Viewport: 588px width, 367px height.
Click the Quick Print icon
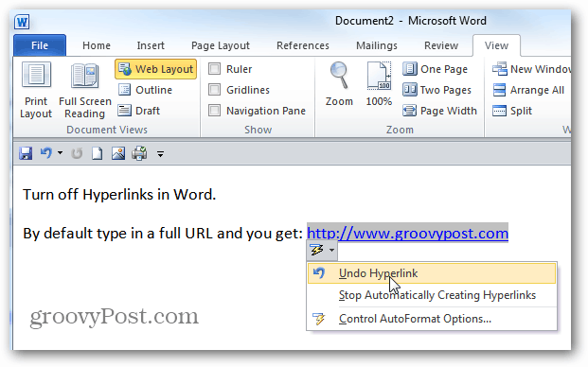(139, 153)
